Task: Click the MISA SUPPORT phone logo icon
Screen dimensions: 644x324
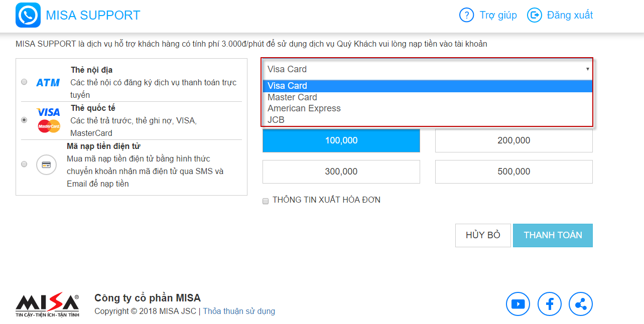Action: pos(28,15)
